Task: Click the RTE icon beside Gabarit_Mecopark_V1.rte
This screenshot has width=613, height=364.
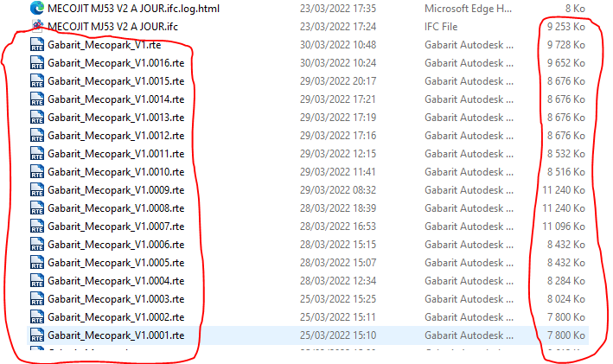Action: coord(37,43)
